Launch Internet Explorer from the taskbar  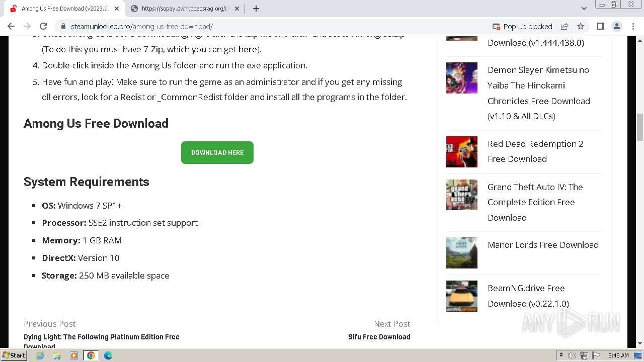(x=40, y=355)
